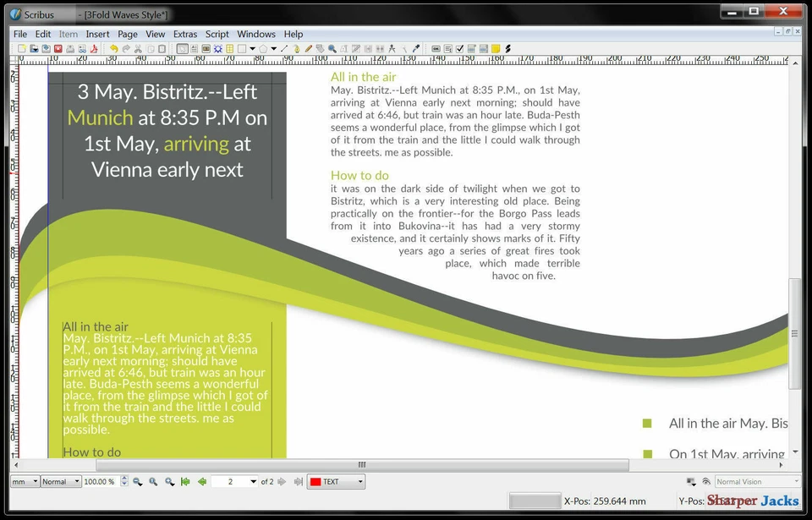Open the Normal Vision dropdown
This screenshot has height=520, width=812.
755,481
